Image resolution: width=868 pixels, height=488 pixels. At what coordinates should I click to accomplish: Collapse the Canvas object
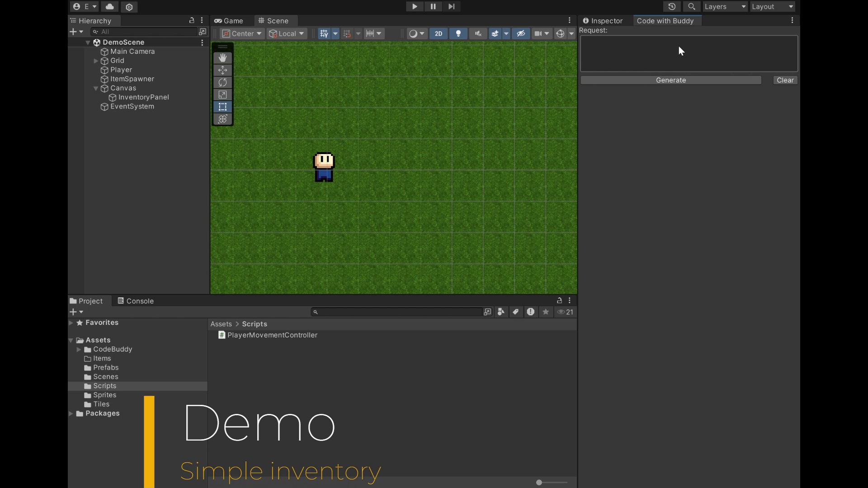96,88
